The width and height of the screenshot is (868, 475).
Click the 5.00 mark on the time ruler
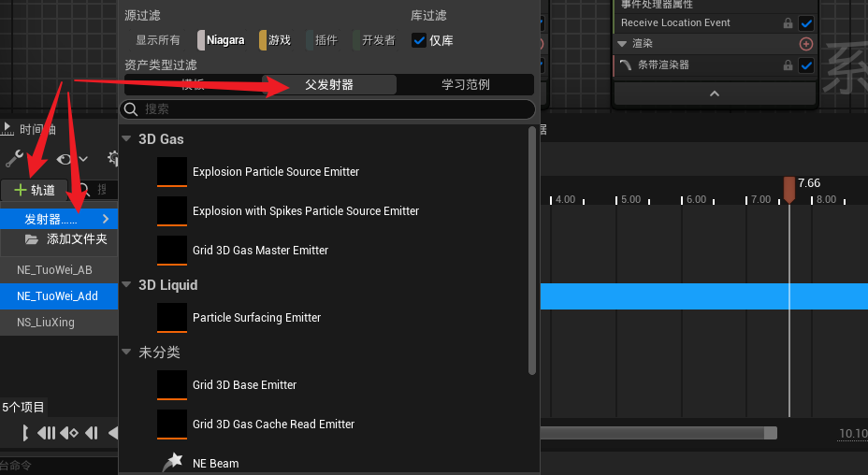(630, 199)
